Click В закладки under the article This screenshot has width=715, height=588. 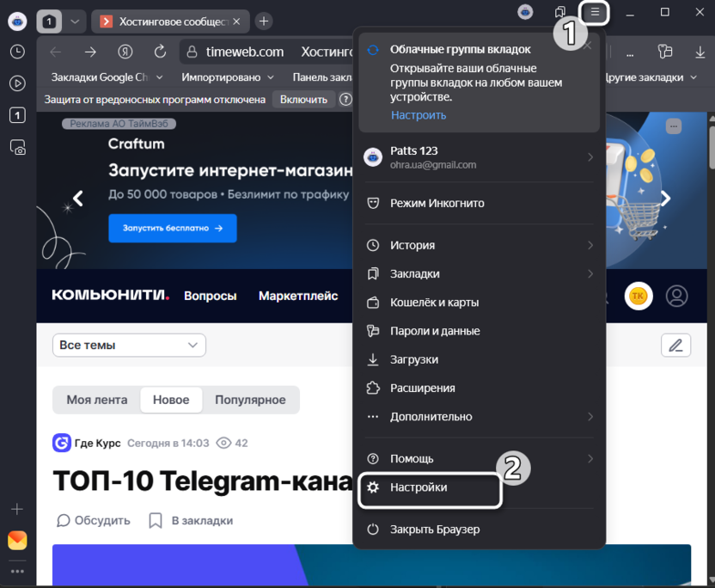pos(191,520)
